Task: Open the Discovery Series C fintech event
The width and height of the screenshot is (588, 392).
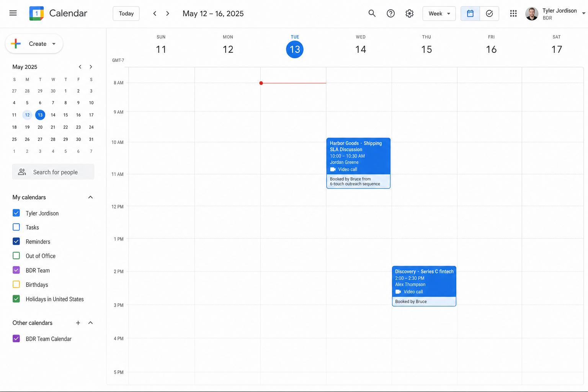Action: [424, 286]
